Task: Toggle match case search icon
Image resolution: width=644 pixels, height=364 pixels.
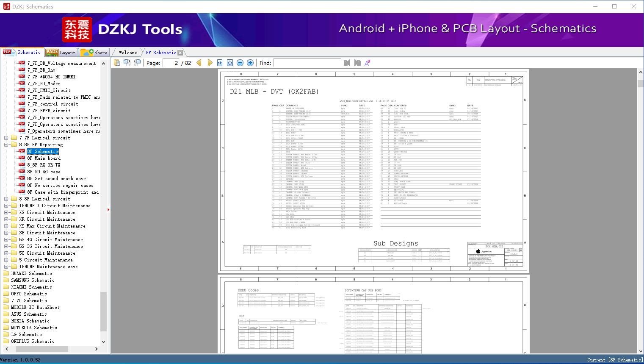Action: pyautogui.click(x=368, y=63)
